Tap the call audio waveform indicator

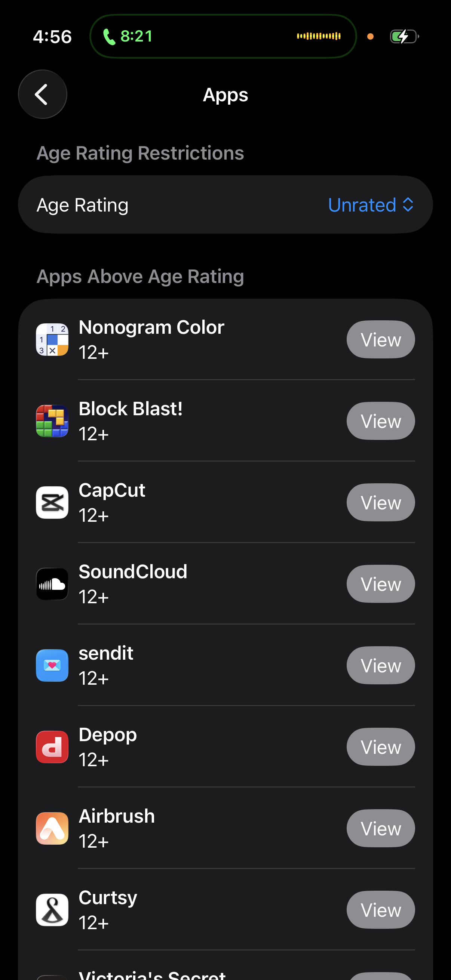pyautogui.click(x=319, y=37)
